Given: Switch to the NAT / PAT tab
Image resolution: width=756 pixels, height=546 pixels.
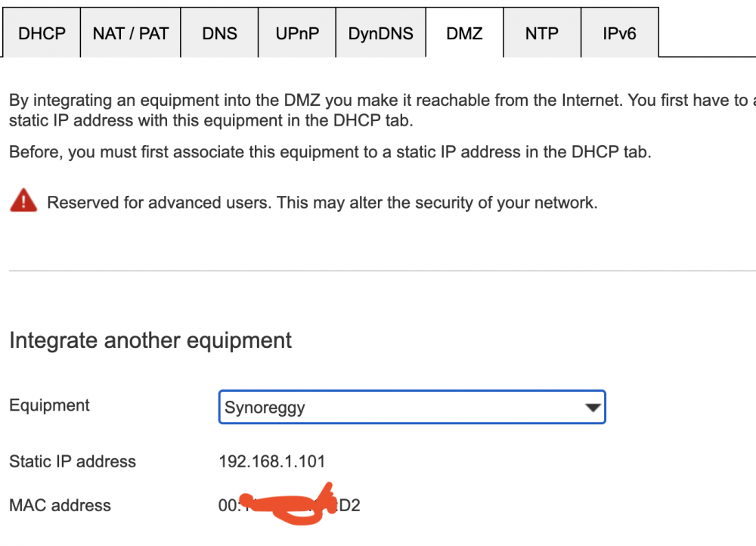Looking at the screenshot, I should [130, 33].
